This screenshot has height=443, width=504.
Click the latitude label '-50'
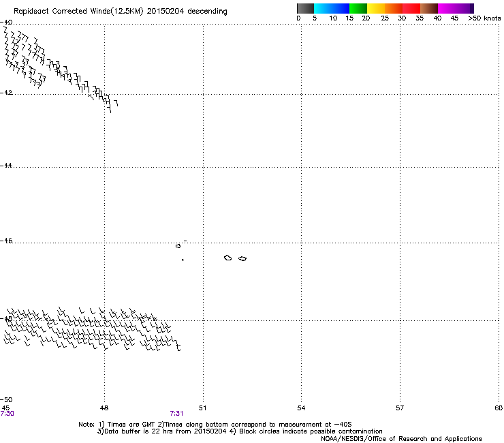6,399
